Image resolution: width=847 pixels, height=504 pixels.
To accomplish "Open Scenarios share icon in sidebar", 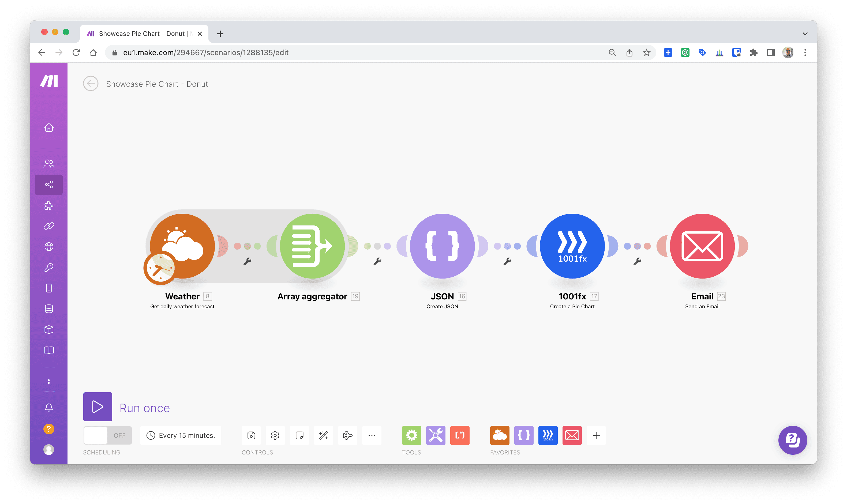I will (x=48, y=185).
